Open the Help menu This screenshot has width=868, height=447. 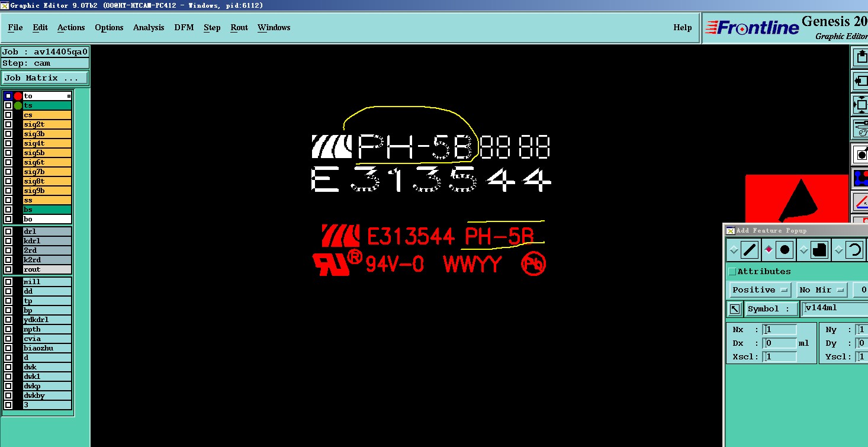(x=682, y=27)
